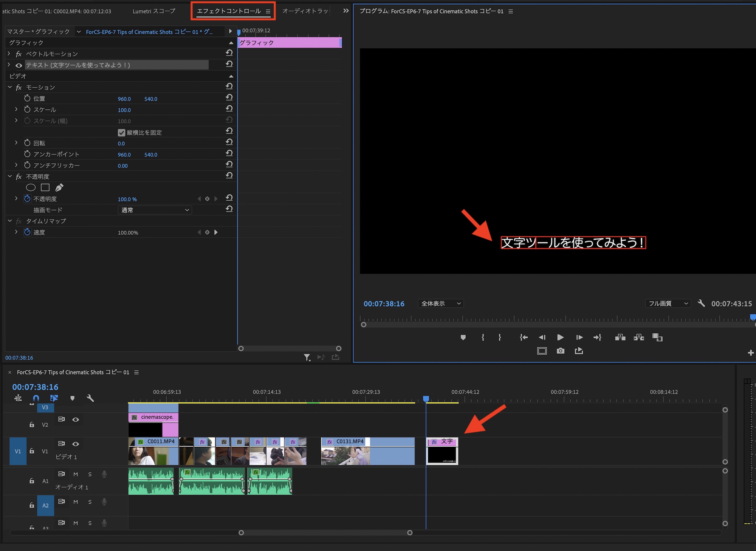Click the pen mask tool under 不透明度
Viewport: 756px width, 551px height.
[59, 187]
